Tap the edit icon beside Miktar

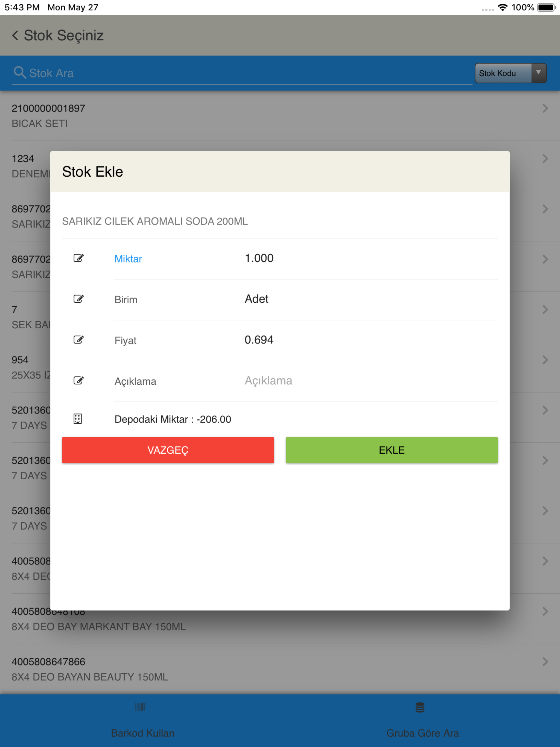[x=78, y=258]
